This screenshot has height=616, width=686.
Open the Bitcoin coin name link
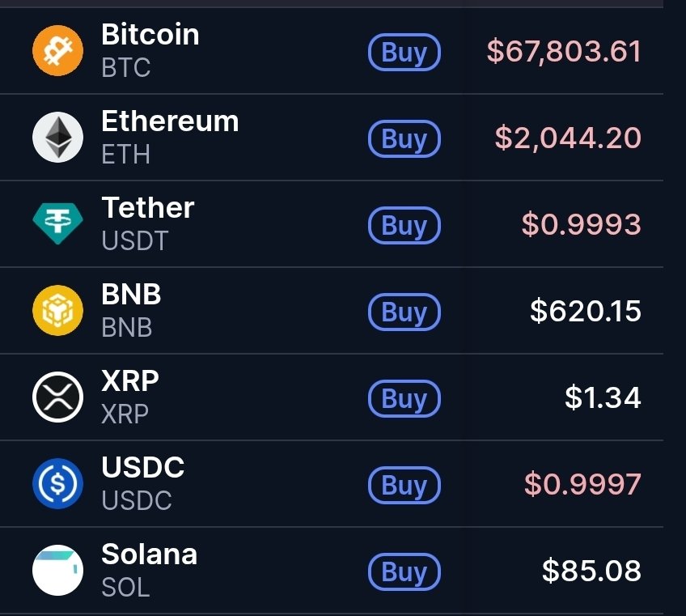[150, 35]
